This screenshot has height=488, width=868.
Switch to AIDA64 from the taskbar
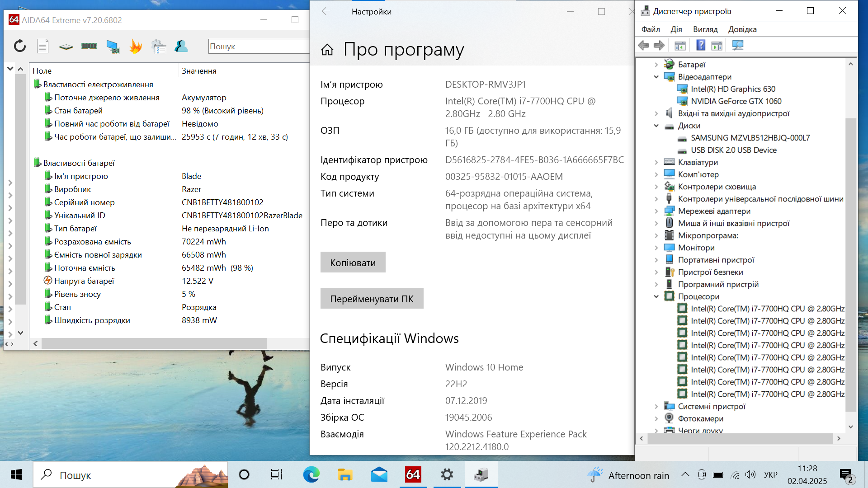(413, 474)
